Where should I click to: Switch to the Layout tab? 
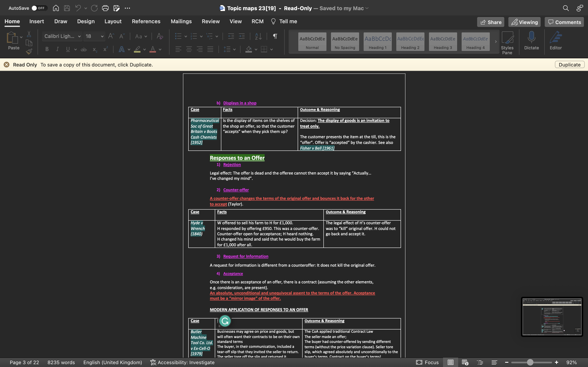pyautogui.click(x=113, y=21)
